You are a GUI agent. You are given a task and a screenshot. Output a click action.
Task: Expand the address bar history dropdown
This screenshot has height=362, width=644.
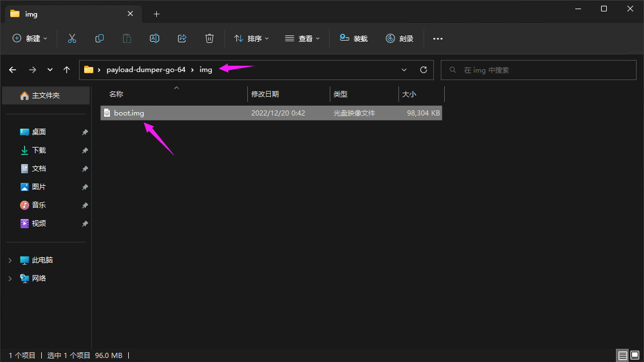click(404, 70)
